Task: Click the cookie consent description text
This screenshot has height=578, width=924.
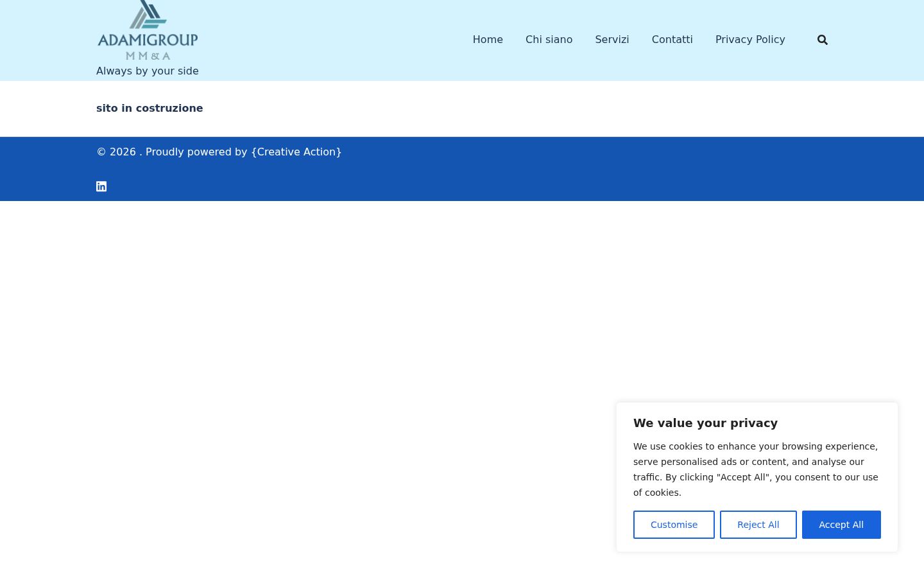Action: click(756, 469)
